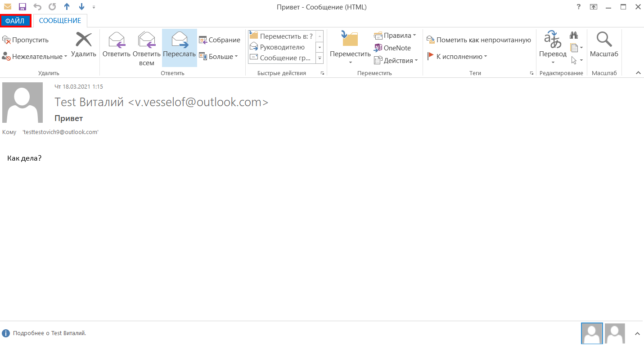Click Собрание meeting reply button
The height and width of the screenshot is (345, 644).
pos(220,40)
